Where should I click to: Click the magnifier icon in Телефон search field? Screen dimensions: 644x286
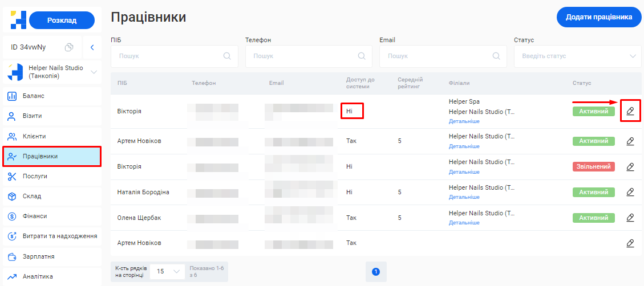[362, 56]
